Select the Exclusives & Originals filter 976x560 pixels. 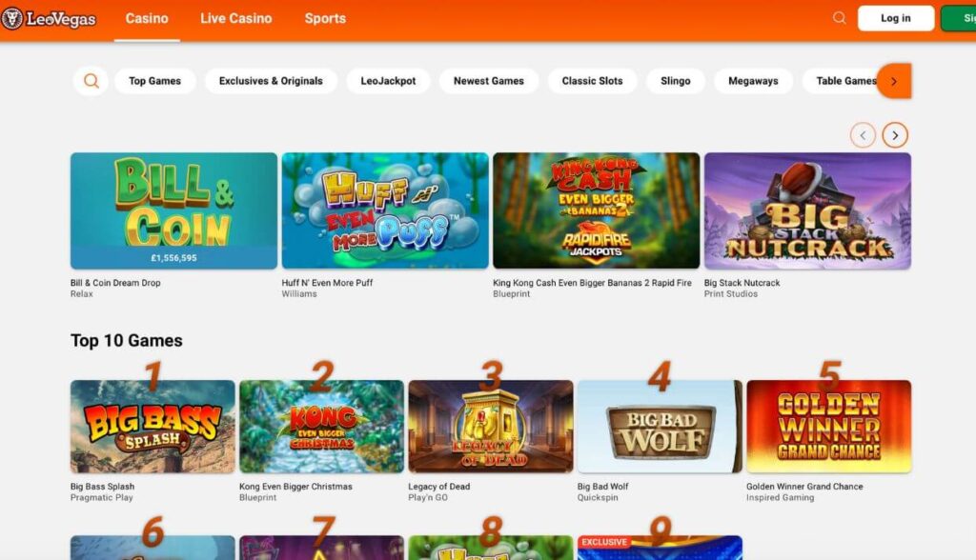point(271,81)
